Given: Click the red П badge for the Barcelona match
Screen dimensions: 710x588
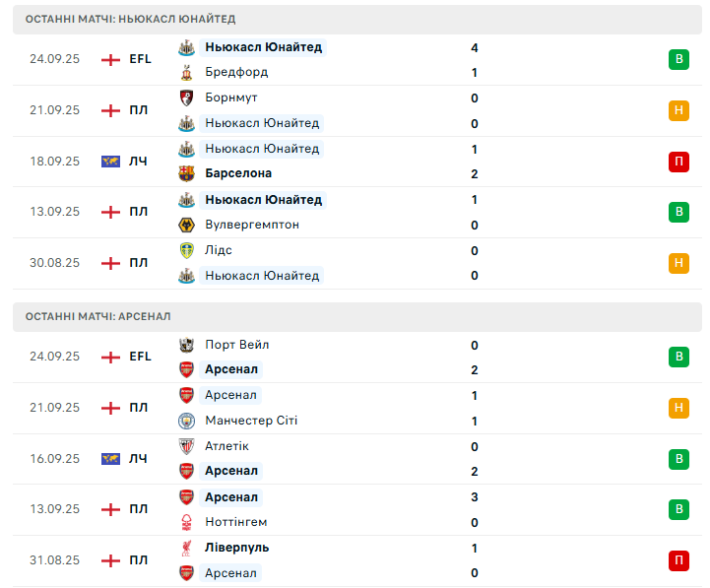Looking at the screenshot, I should click(x=678, y=162).
